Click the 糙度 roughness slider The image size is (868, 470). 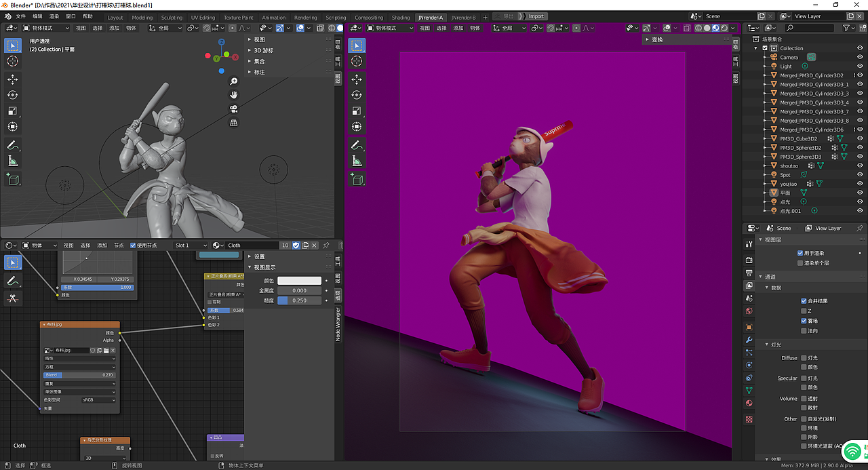pyautogui.click(x=299, y=300)
